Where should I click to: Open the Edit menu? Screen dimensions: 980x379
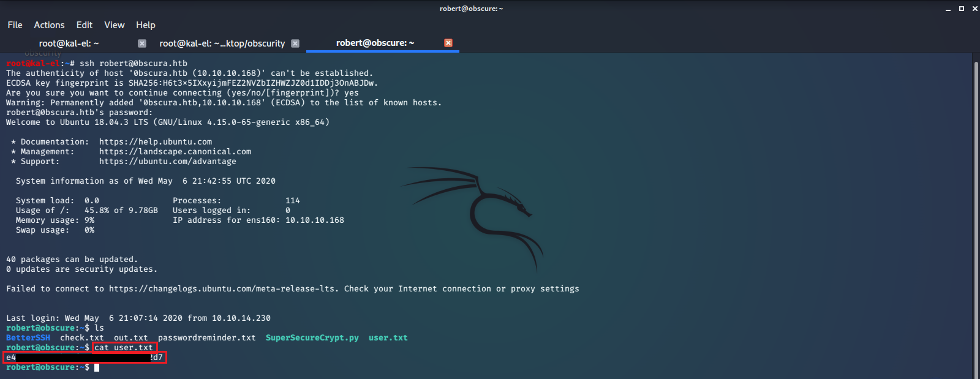[85, 25]
